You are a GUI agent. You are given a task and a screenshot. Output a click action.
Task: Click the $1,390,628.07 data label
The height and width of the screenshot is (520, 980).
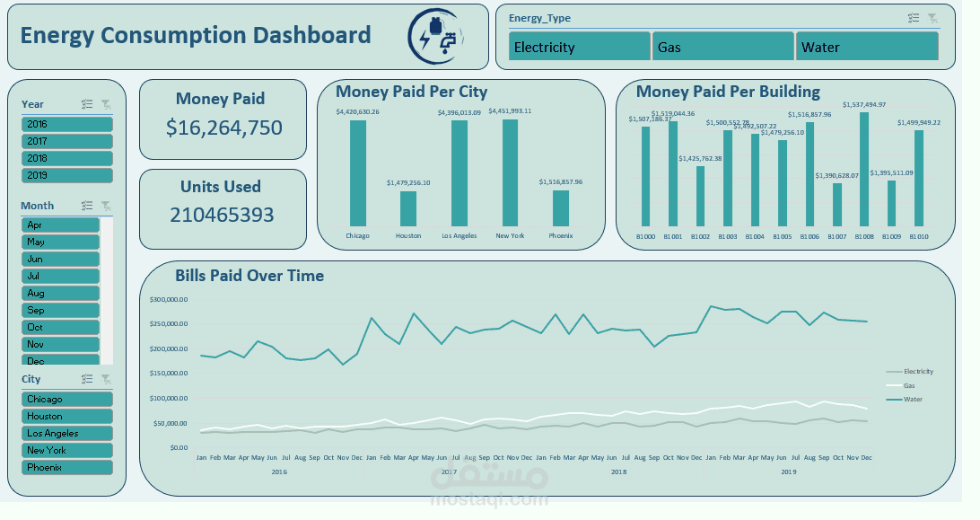pos(837,176)
